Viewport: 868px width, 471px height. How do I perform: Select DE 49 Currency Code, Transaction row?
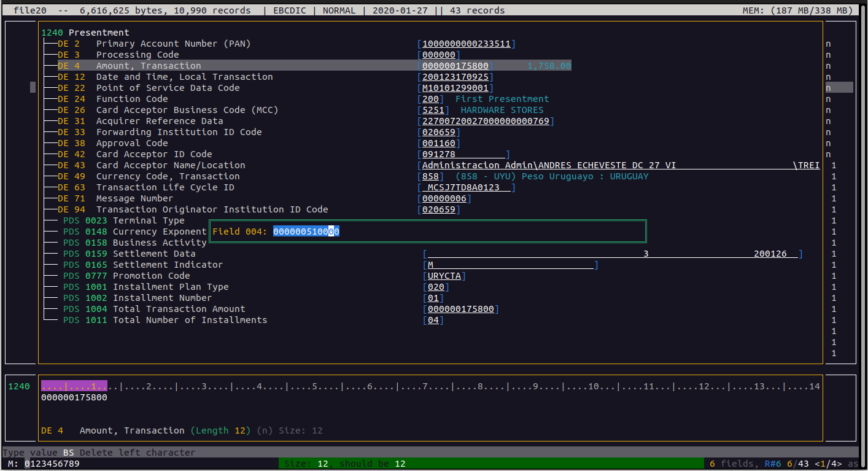[168, 176]
